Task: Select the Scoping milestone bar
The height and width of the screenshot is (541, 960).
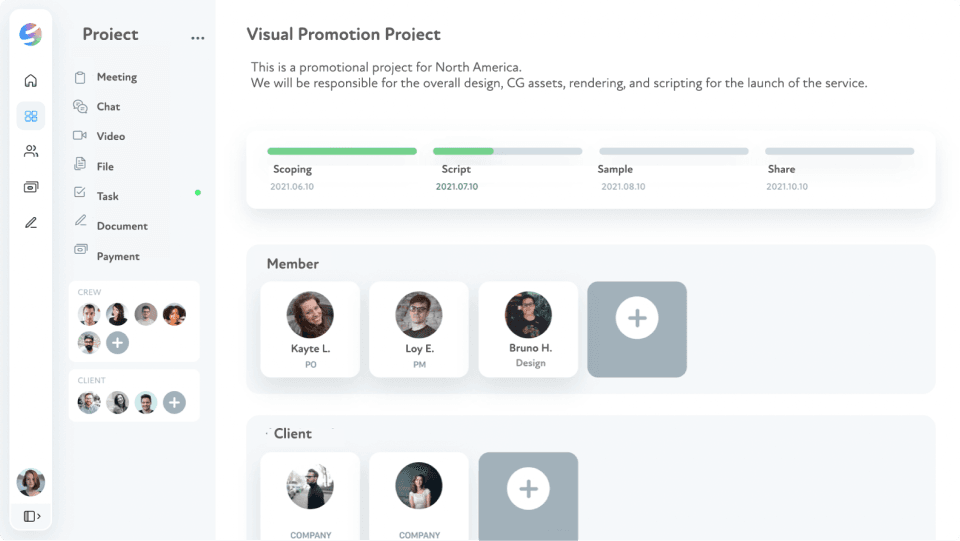Action: pyautogui.click(x=342, y=151)
